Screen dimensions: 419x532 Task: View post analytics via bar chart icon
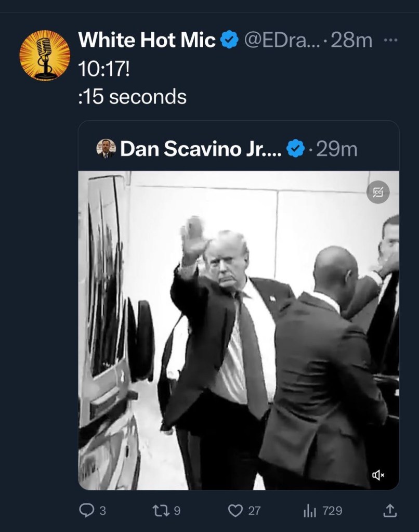[310, 511]
